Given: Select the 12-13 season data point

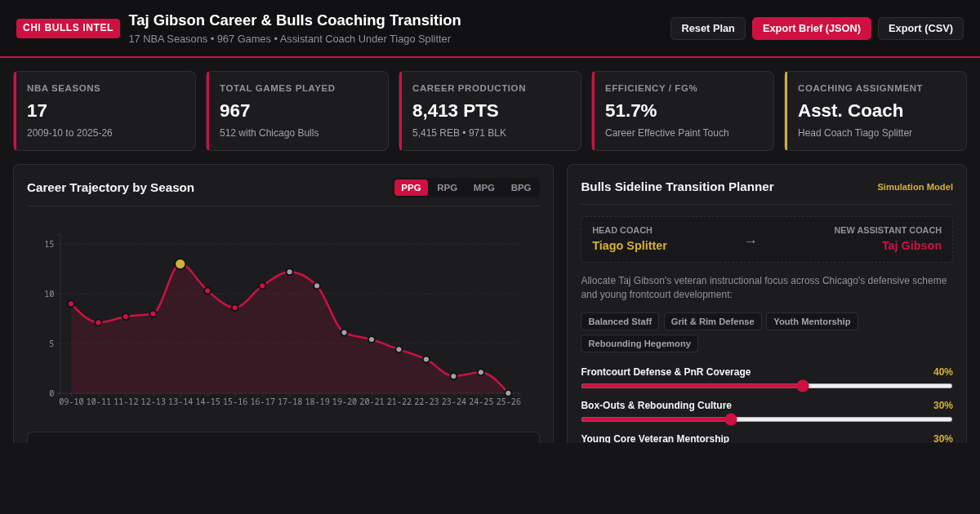Looking at the screenshot, I should pyautogui.click(x=153, y=313).
